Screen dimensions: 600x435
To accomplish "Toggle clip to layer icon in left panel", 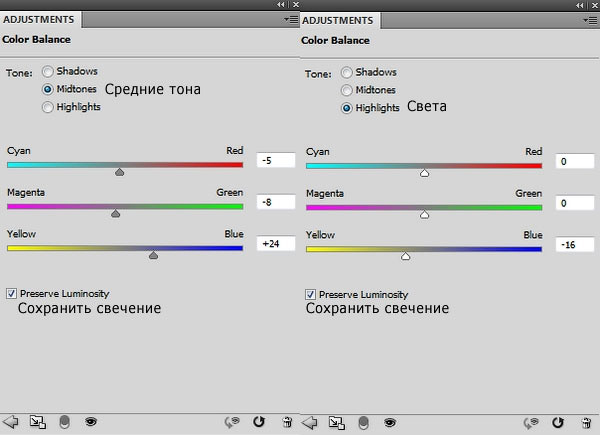I will pyautogui.click(x=65, y=422).
